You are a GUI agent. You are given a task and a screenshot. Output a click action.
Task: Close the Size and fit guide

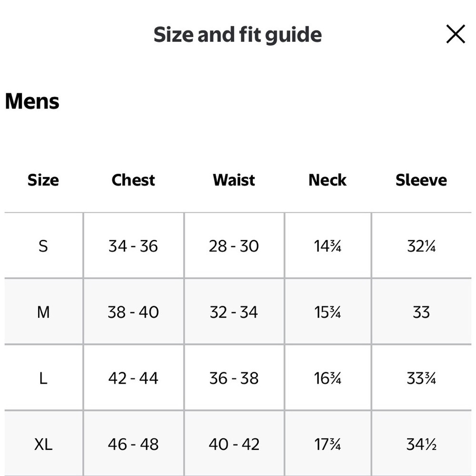[x=456, y=34]
